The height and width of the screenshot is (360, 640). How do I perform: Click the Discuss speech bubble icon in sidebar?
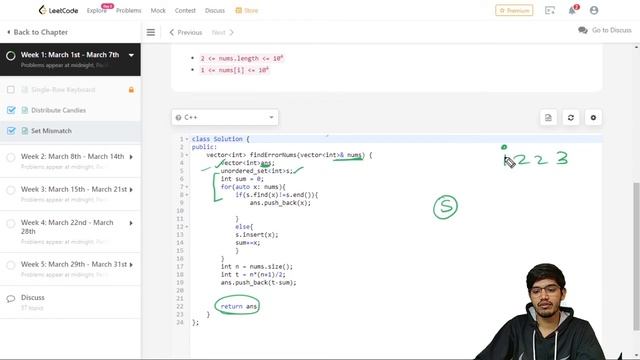pos(11,299)
